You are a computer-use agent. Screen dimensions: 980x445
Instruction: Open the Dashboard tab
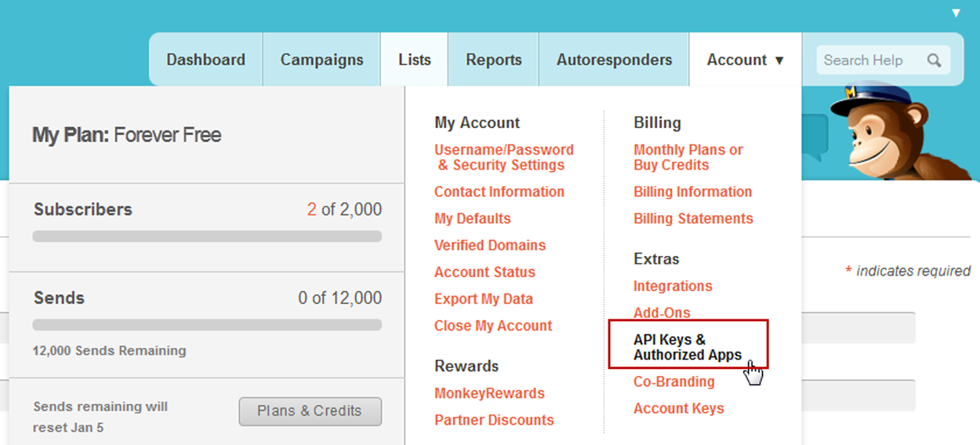(205, 60)
